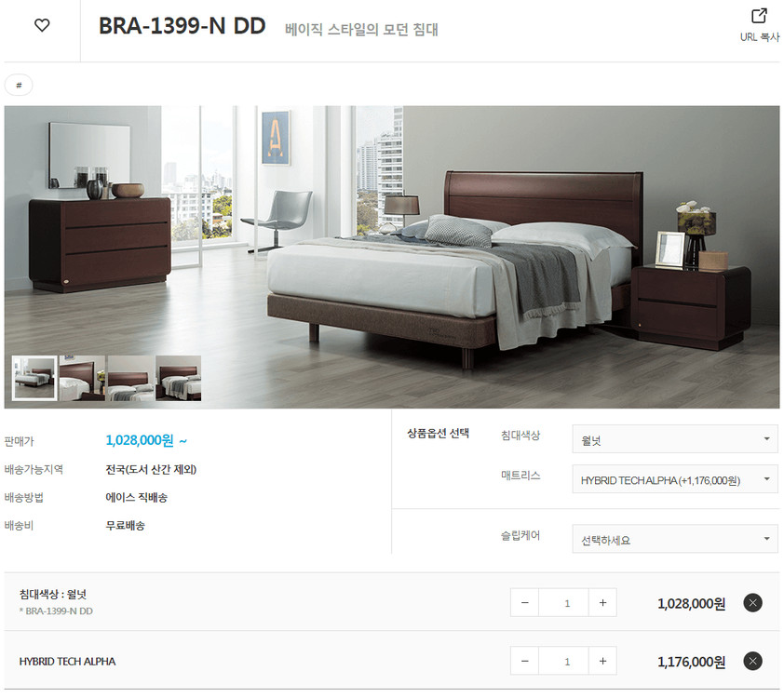This screenshot has width=784, height=698.
Task: Remove the HYBRID TECH ALPHA item
Action: click(752, 661)
